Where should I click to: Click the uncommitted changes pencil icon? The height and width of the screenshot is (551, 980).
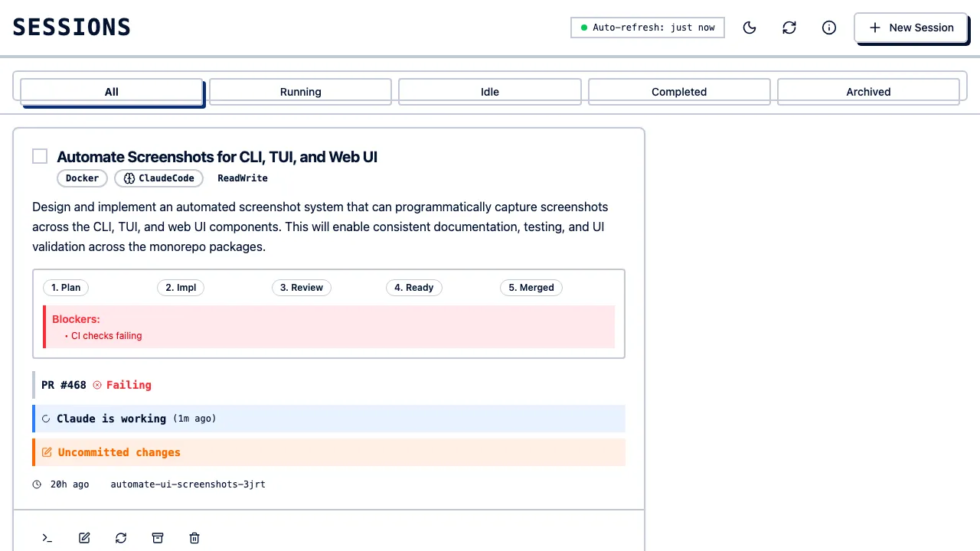[46, 452]
